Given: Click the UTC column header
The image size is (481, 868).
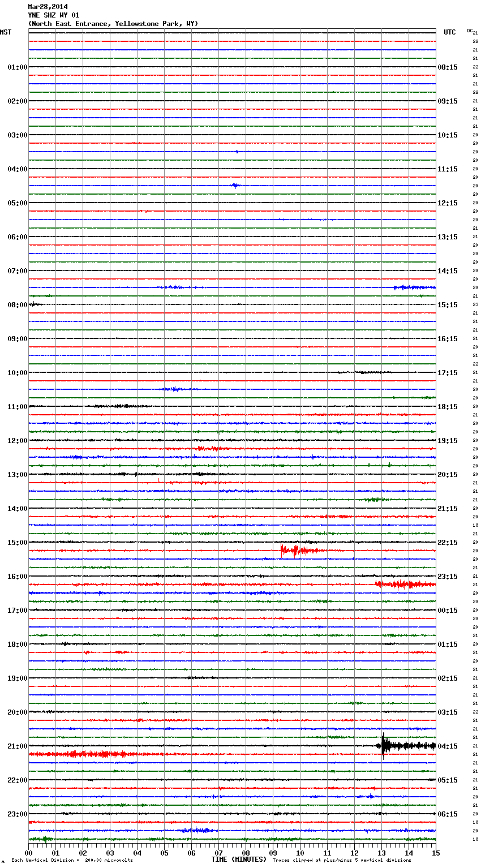Looking at the screenshot, I should tap(450, 32).
